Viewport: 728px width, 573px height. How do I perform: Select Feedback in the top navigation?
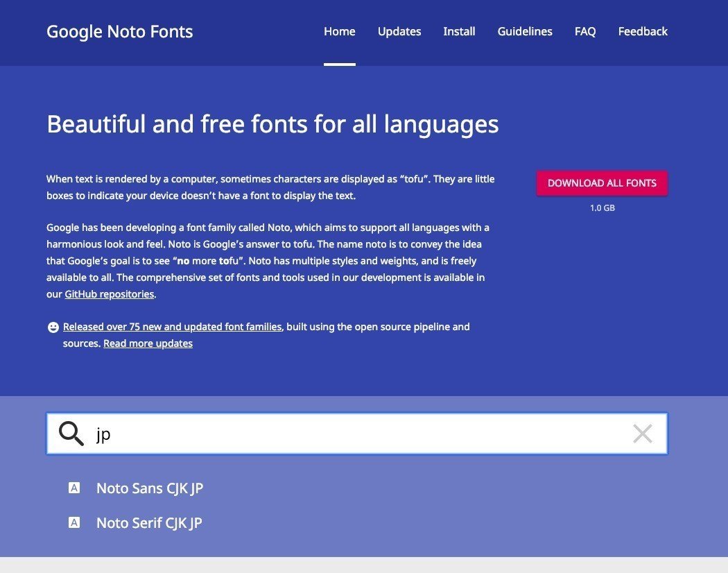point(643,31)
